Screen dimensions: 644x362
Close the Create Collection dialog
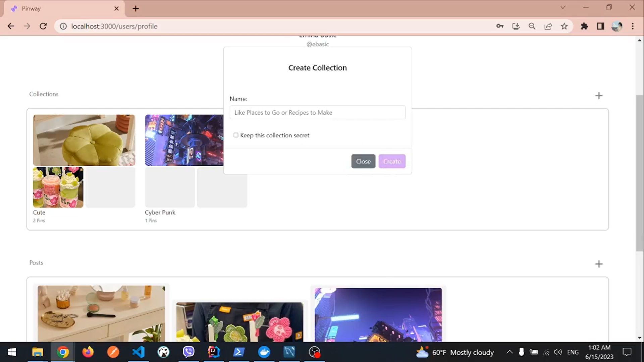363,161
